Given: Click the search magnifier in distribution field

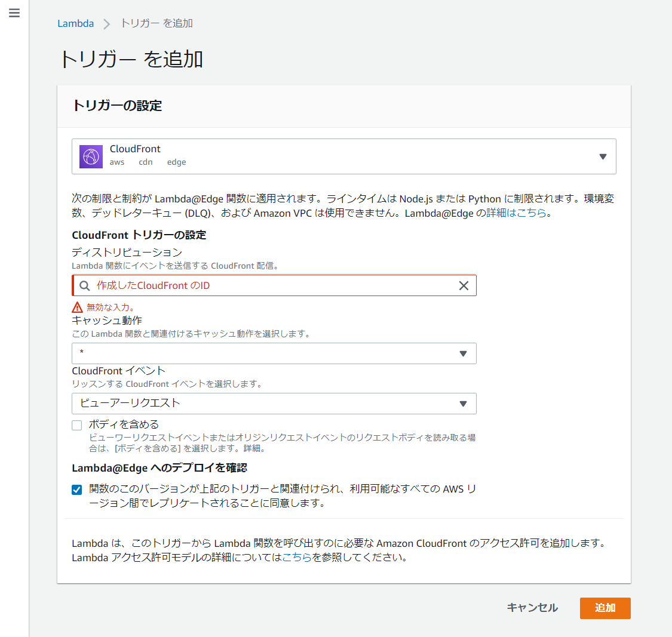Looking at the screenshot, I should click(x=85, y=286).
